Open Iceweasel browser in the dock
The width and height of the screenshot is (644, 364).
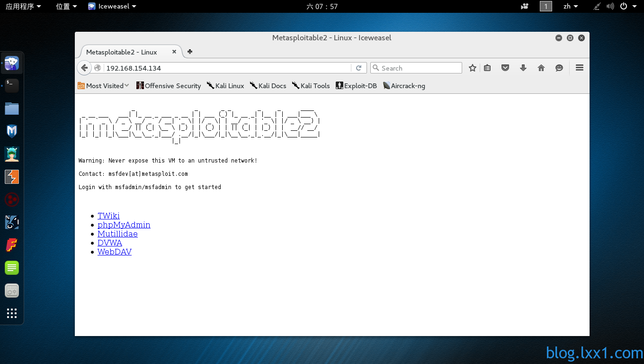point(12,63)
